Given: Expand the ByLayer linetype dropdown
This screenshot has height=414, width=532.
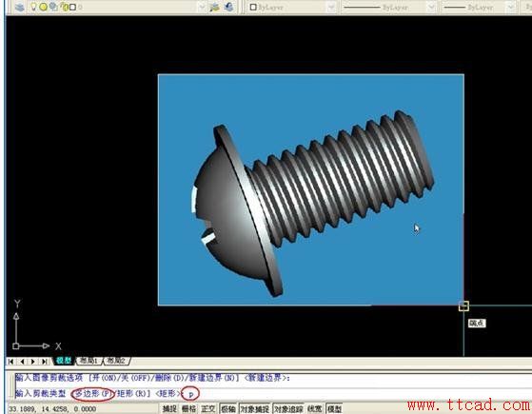Looking at the screenshot, I should click(431, 7).
